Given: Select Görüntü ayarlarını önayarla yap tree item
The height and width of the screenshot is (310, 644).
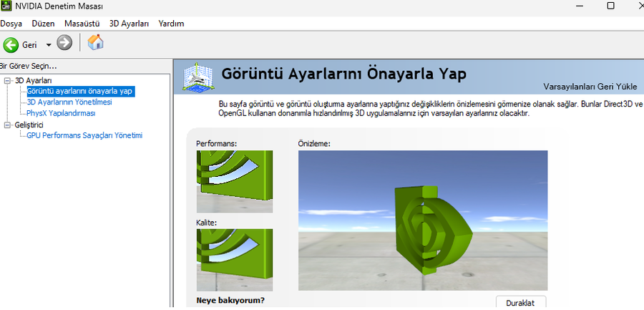Looking at the screenshot, I should 79,91.
